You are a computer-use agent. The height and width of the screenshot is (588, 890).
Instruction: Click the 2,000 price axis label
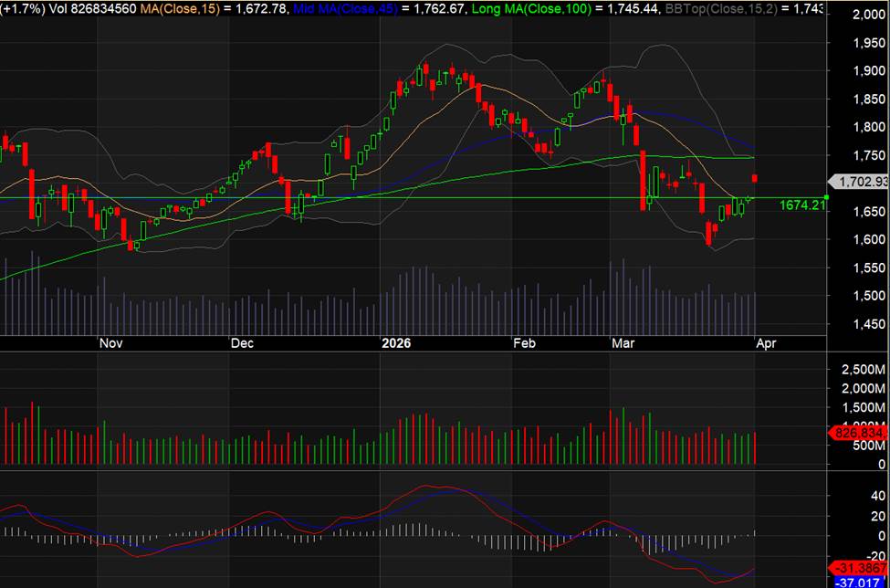(x=868, y=16)
